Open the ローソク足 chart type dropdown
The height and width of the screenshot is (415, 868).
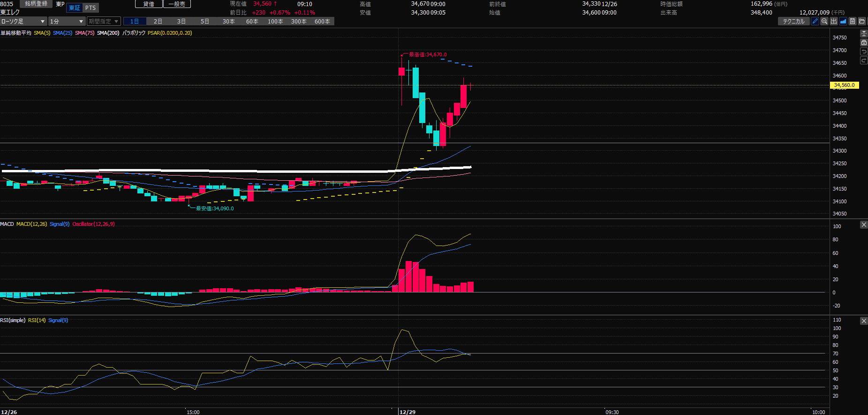coord(23,22)
